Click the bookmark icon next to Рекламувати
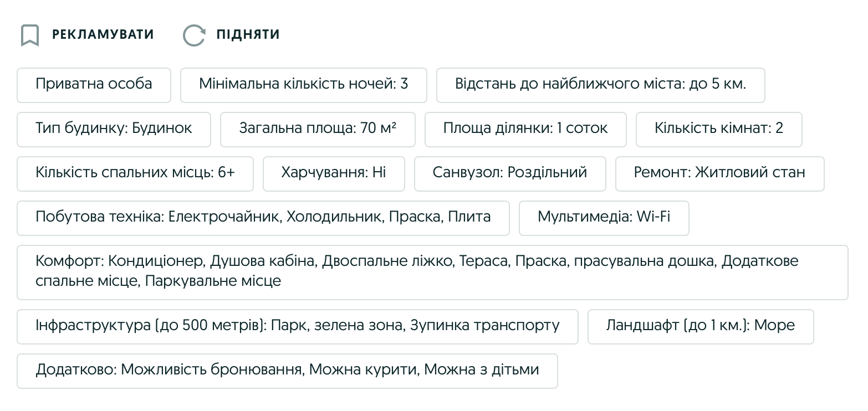Image resolution: width=868 pixels, height=411 pixels. pyautogui.click(x=30, y=35)
